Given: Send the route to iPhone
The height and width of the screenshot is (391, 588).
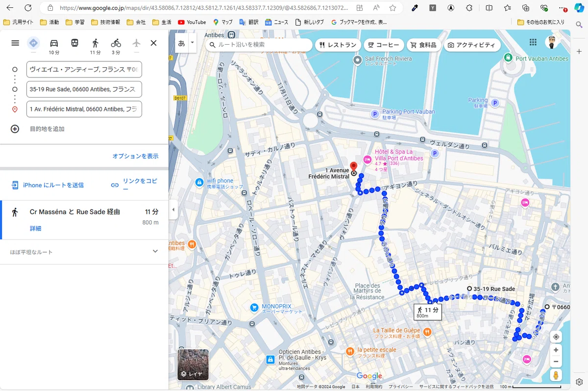Looking at the screenshot, I should (48, 185).
